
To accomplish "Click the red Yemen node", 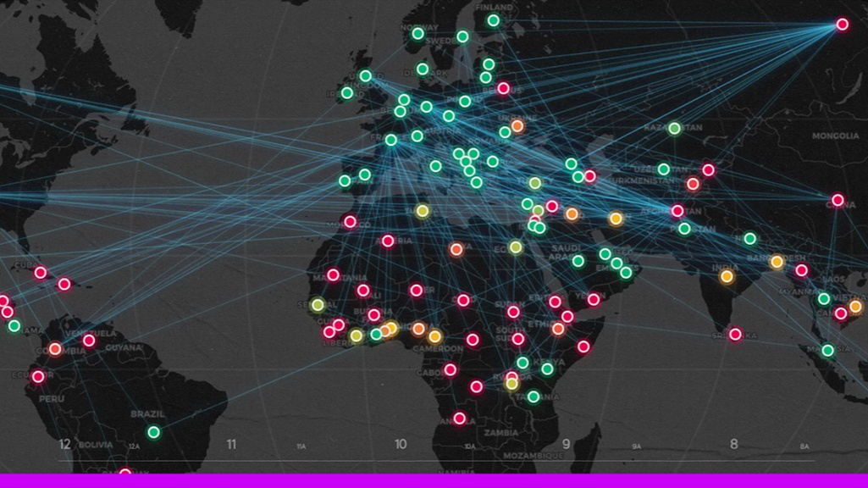I will [594, 300].
